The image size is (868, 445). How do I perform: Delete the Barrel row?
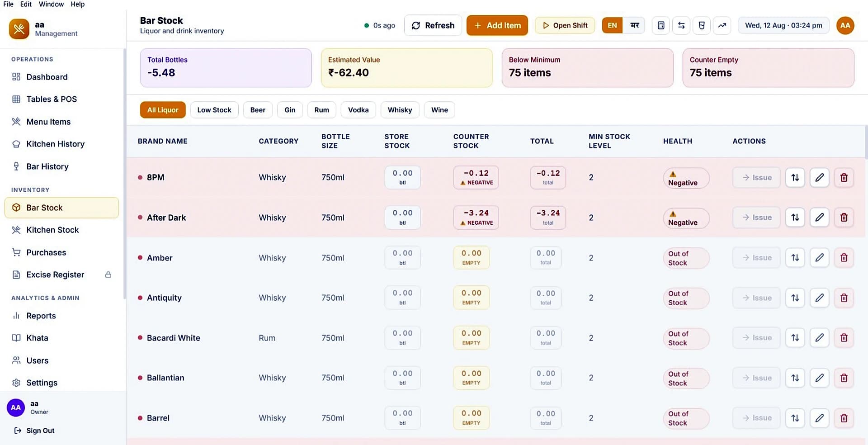844,418
